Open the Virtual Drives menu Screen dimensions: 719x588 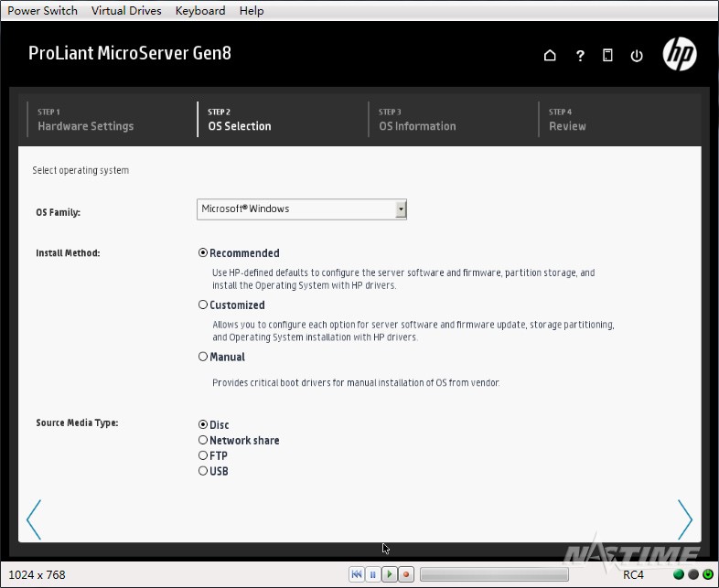coord(126,11)
